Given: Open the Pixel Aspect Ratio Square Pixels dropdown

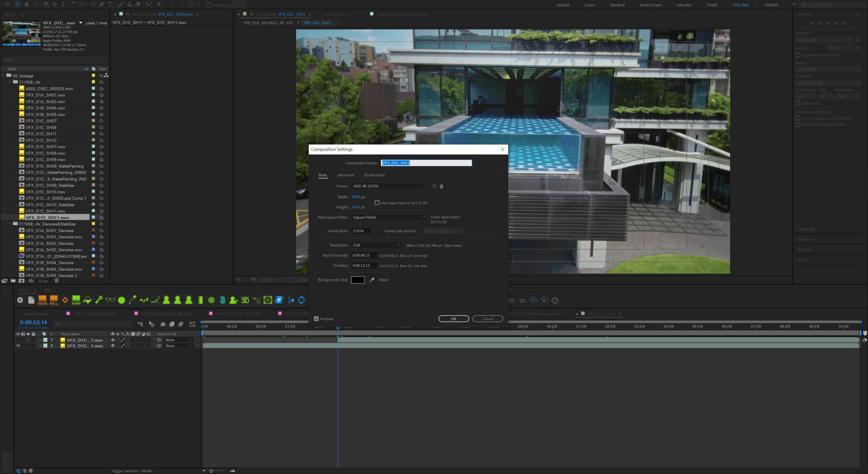Looking at the screenshot, I should (x=389, y=217).
